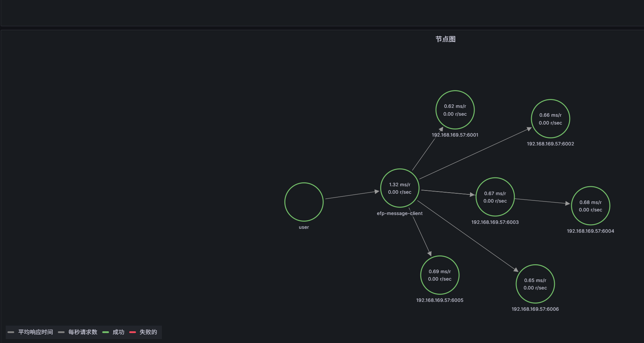Click node circle showing 0.68 ms/r

click(590, 206)
